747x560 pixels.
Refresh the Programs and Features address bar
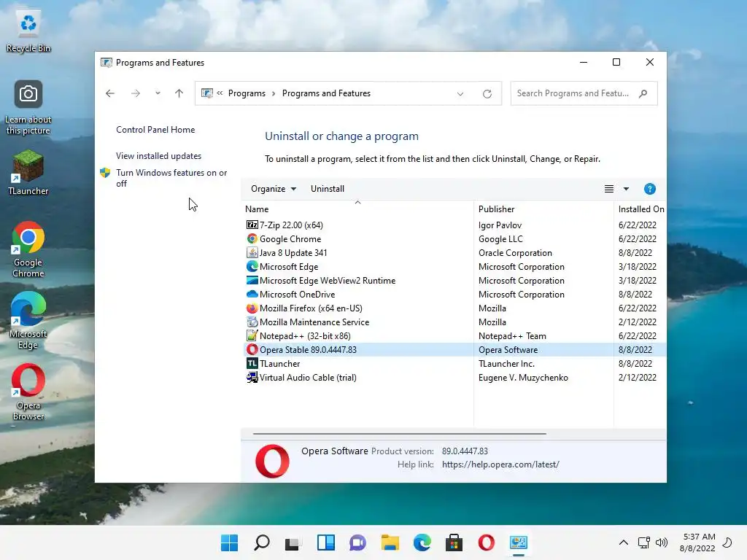point(487,94)
